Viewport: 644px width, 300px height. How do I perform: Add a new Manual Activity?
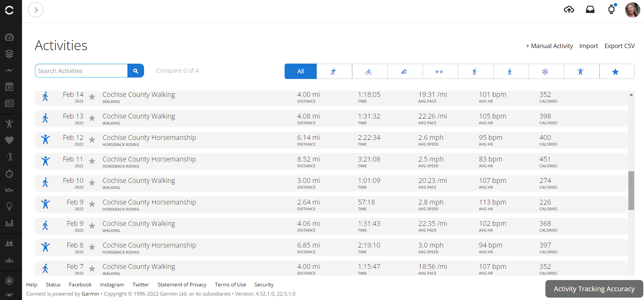tap(549, 46)
